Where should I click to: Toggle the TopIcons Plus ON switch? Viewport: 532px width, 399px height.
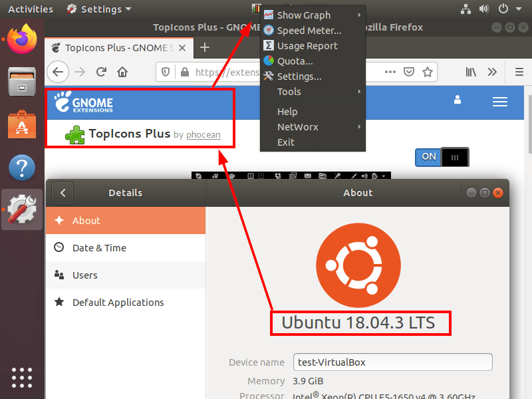[x=442, y=157]
